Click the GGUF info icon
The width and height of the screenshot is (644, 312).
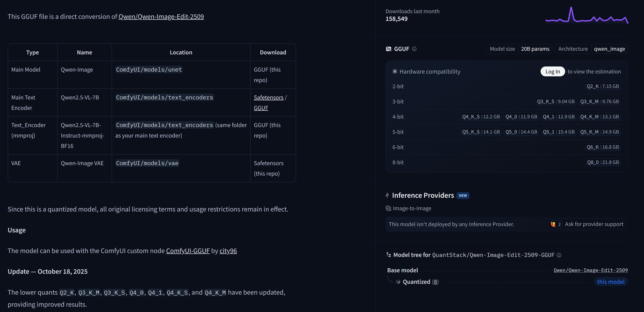point(414,49)
